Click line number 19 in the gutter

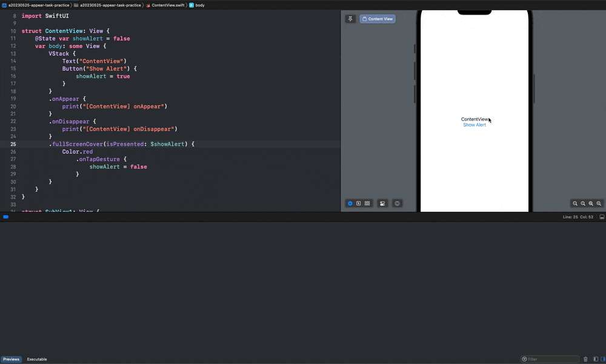pyautogui.click(x=13, y=99)
